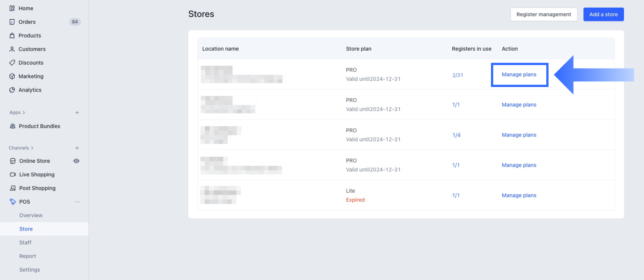Expand the Channels section chevron
Viewport: 644px width, 280px height.
click(32, 148)
